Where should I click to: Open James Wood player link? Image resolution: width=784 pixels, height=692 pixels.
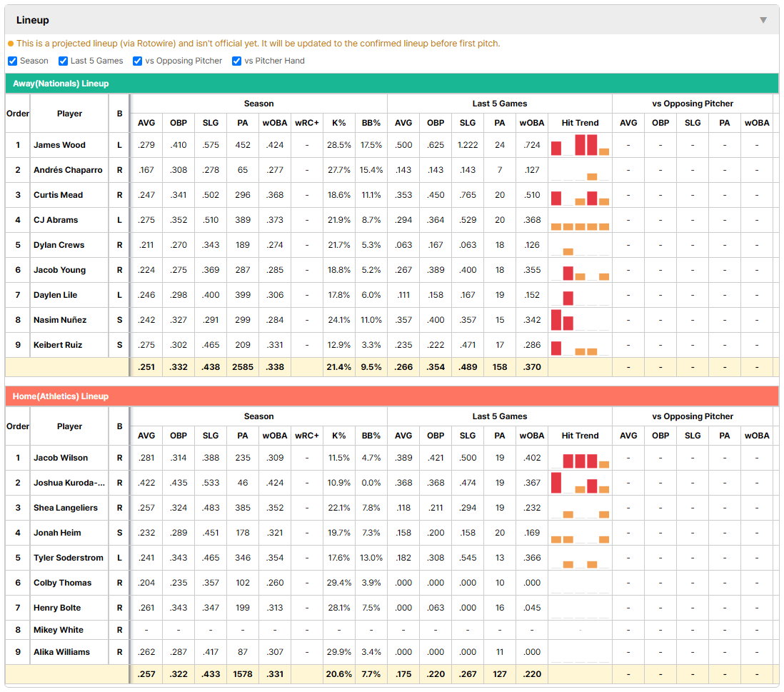59,145
